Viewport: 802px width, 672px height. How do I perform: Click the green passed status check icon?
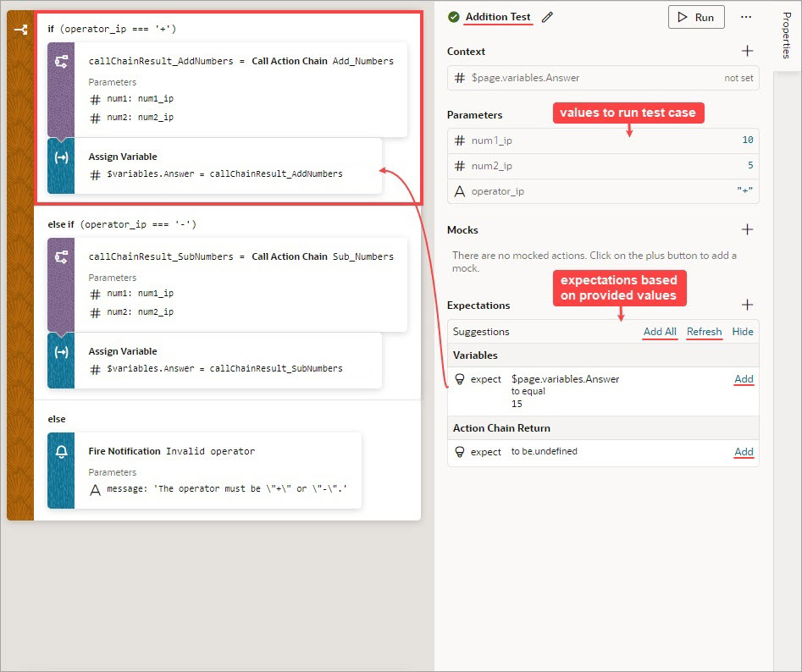tap(454, 17)
